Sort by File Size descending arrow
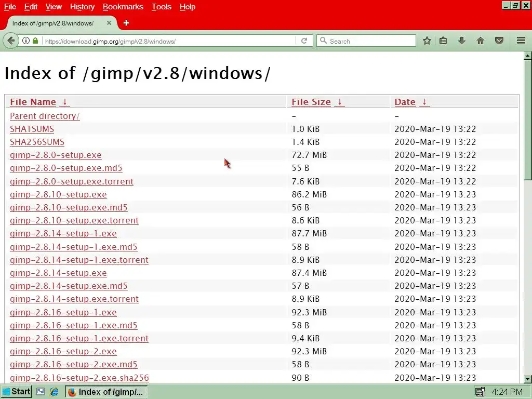This screenshot has width=532, height=399. (x=339, y=102)
